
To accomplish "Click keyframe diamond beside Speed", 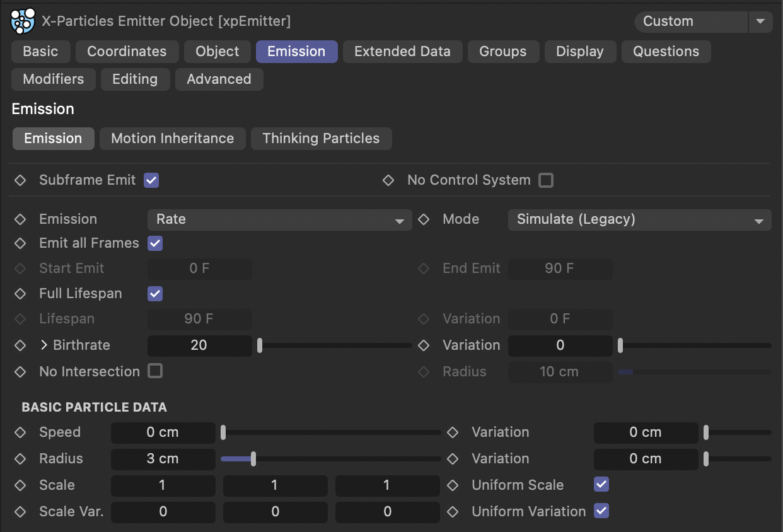I will pos(20,432).
